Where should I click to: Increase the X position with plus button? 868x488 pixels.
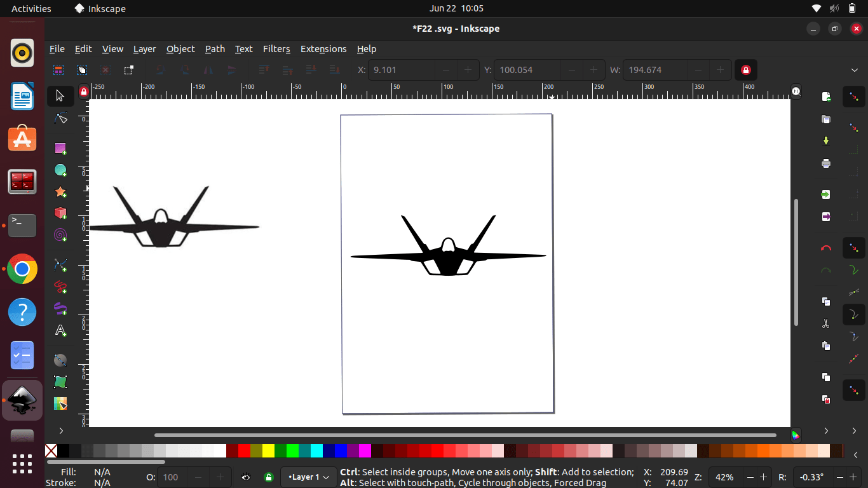[468, 70]
